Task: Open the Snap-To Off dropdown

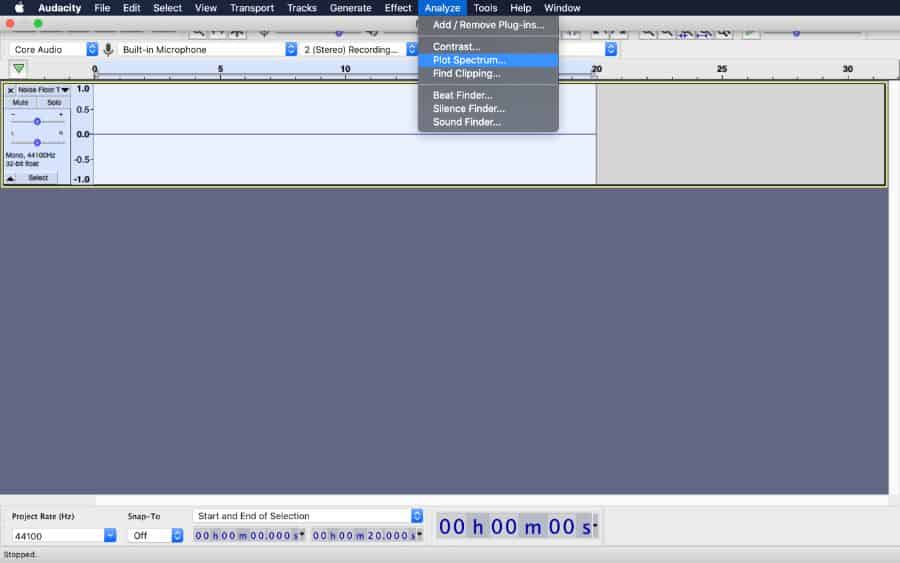Action: (177, 535)
